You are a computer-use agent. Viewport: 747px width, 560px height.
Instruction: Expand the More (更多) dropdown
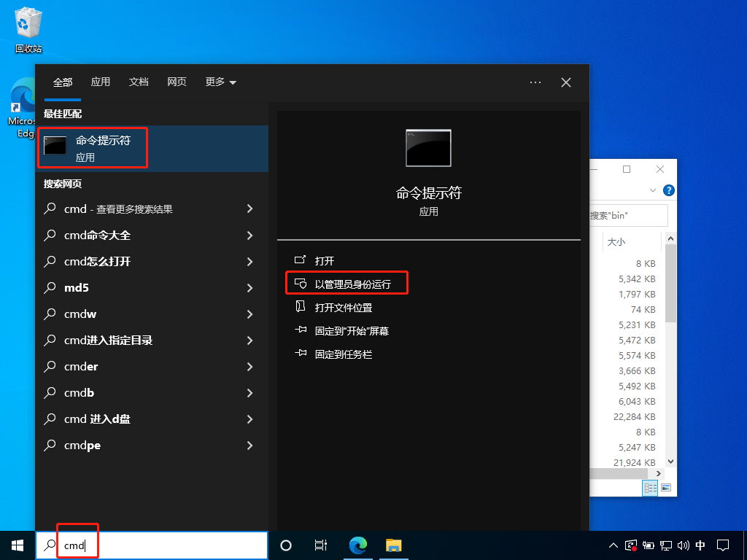coord(220,82)
